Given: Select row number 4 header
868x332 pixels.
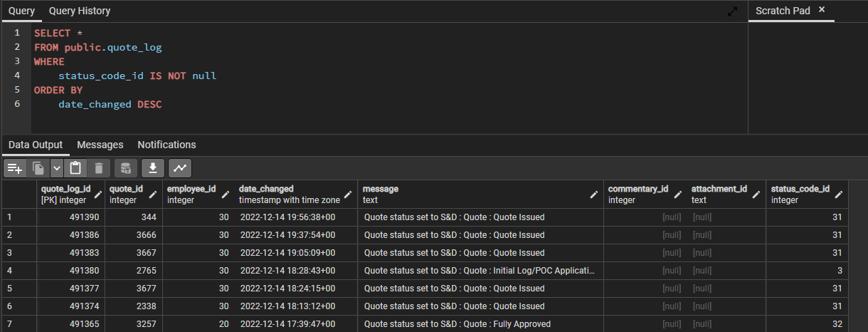Looking at the screenshot, I should 19,271.
